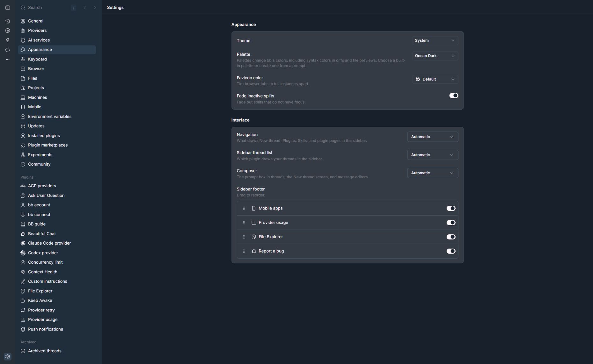
Task: Click the Claude Code provider starburst icon
Action: pyautogui.click(x=23, y=243)
